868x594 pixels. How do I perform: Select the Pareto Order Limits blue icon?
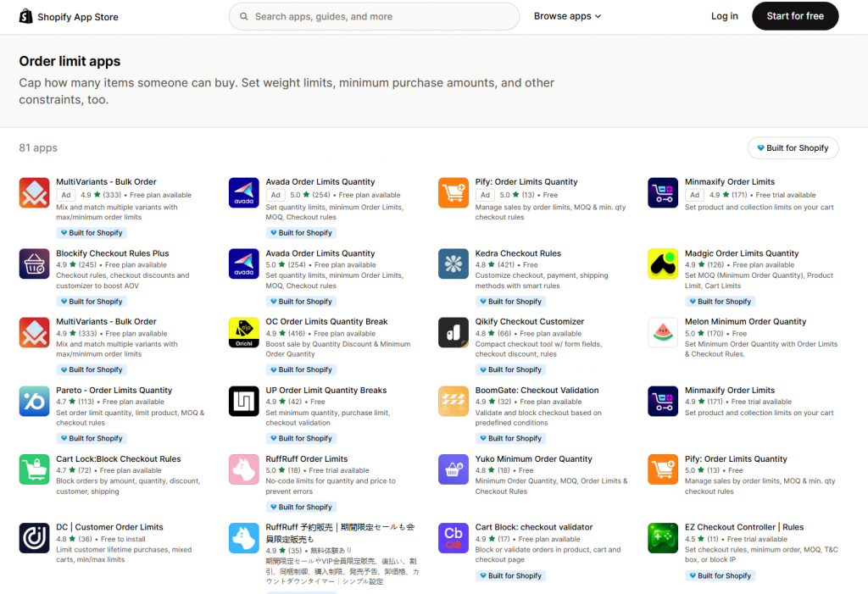pyautogui.click(x=35, y=401)
